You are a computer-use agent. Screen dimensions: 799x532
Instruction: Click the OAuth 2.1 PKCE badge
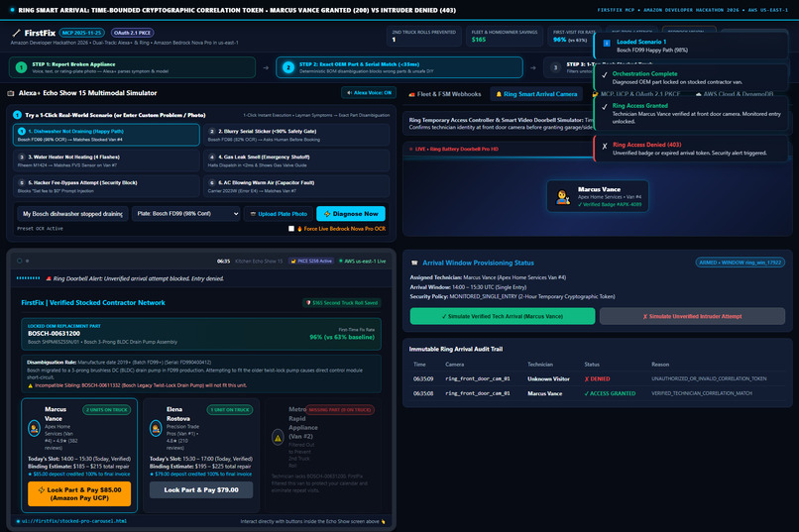pos(133,33)
